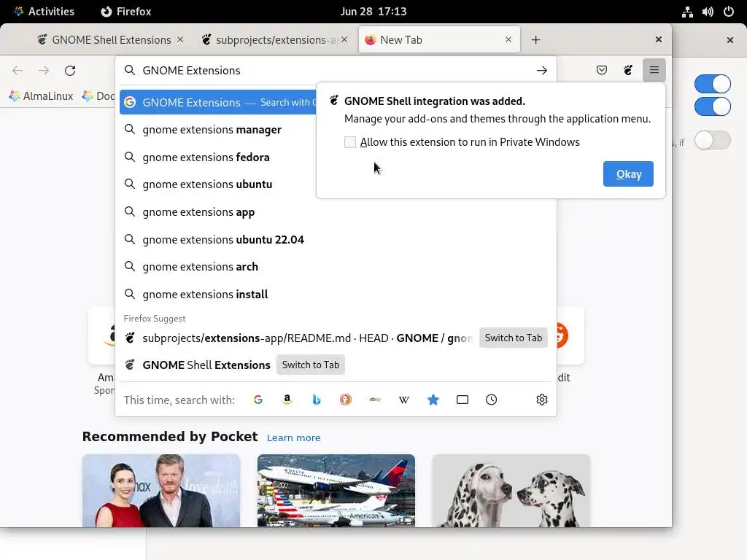Viewport: 747px width, 560px height.
Task: Open the volume indicator in top bar
Action: pos(708,12)
